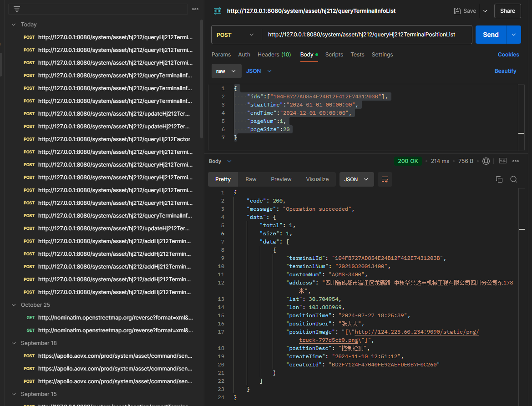The height and width of the screenshot is (406, 532).
Task: Open the response three-dots more options
Action: tap(516, 161)
